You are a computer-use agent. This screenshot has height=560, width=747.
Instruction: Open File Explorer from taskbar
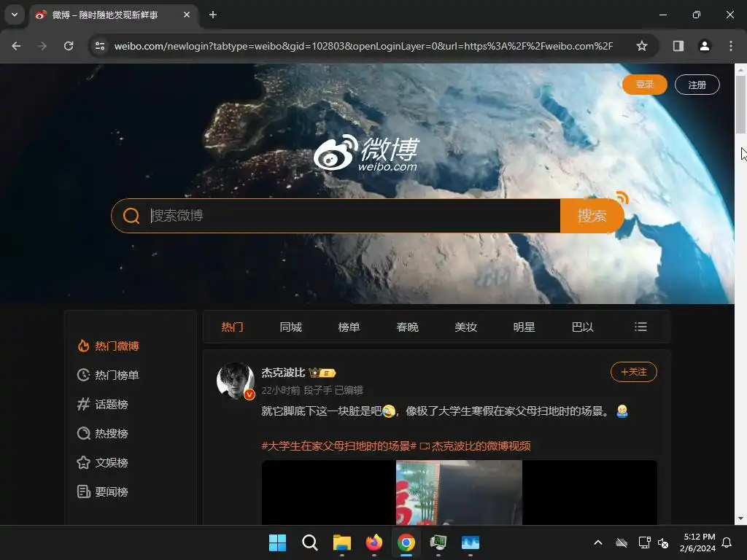coord(341,542)
